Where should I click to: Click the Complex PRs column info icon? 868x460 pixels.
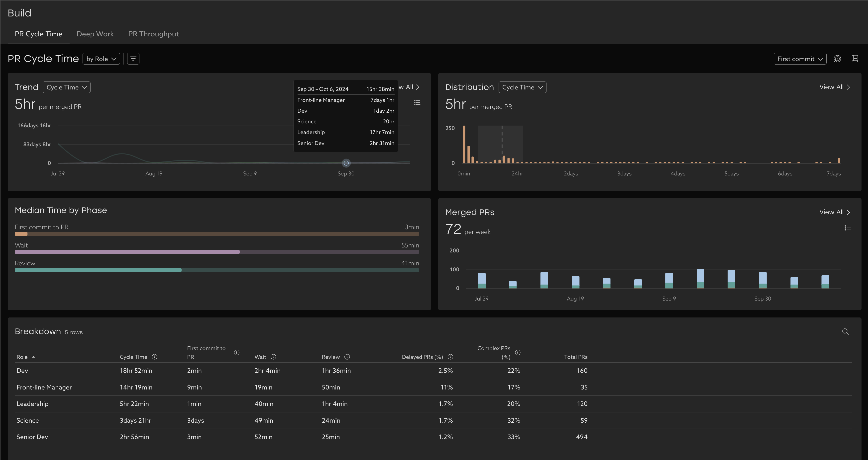click(518, 353)
